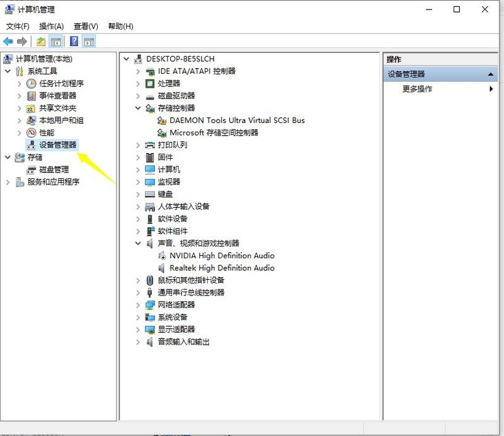504x436 pixels.
Task: Toggle the console tree visibility in the toolbar
Action: coord(55,41)
